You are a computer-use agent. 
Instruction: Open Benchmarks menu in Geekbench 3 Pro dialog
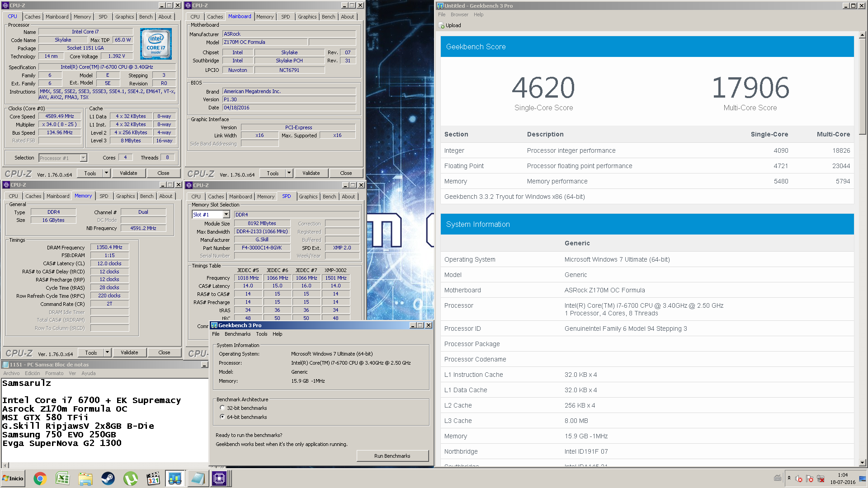tap(237, 334)
